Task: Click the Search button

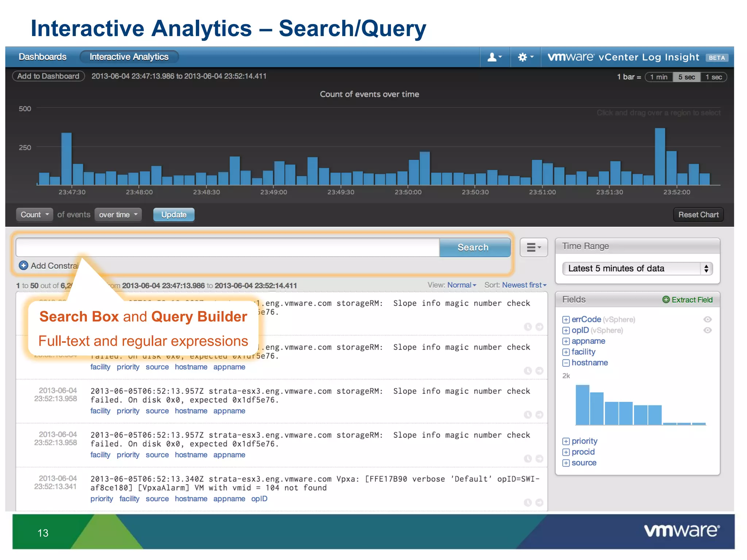Action: coord(475,248)
